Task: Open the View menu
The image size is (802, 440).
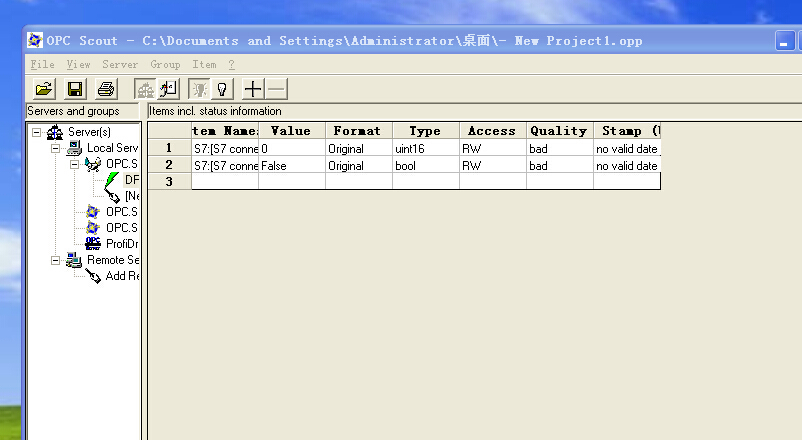Action: [x=78, y=64]
